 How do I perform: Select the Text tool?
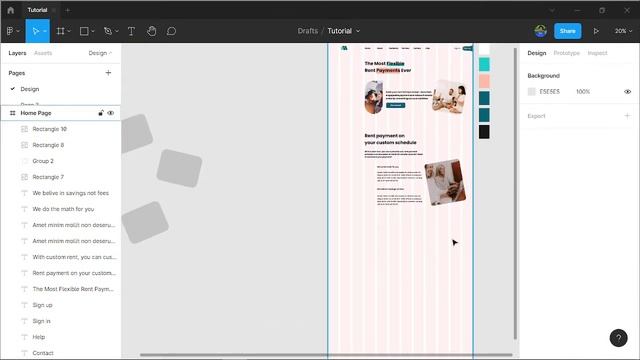tap(131, 31)
